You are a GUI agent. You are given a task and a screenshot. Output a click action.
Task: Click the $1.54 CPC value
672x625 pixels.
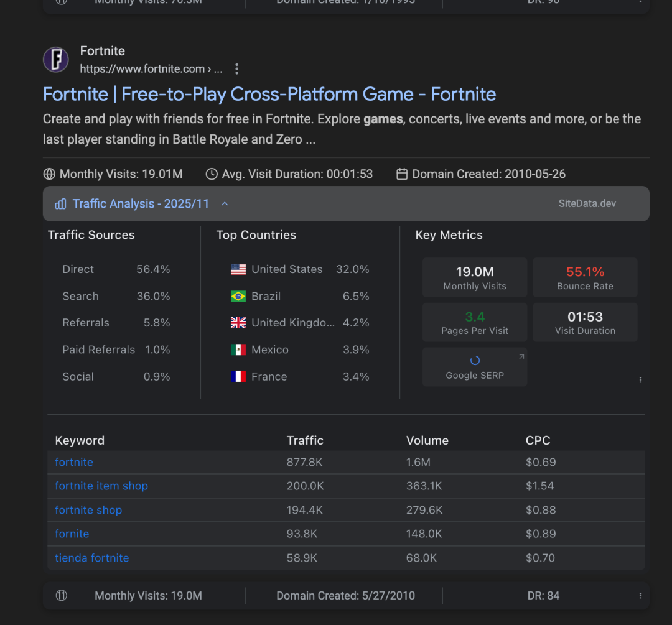(x=540, y=486)
